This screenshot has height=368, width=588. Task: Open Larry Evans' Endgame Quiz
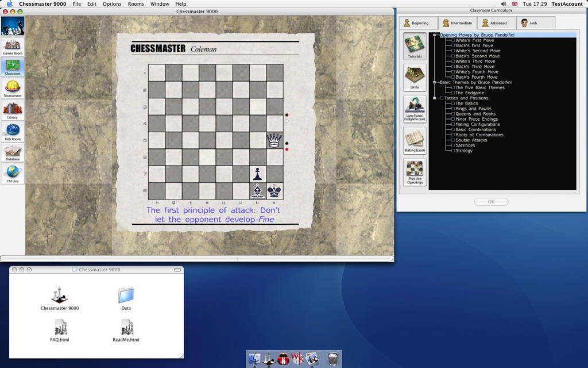pos(415,109)
